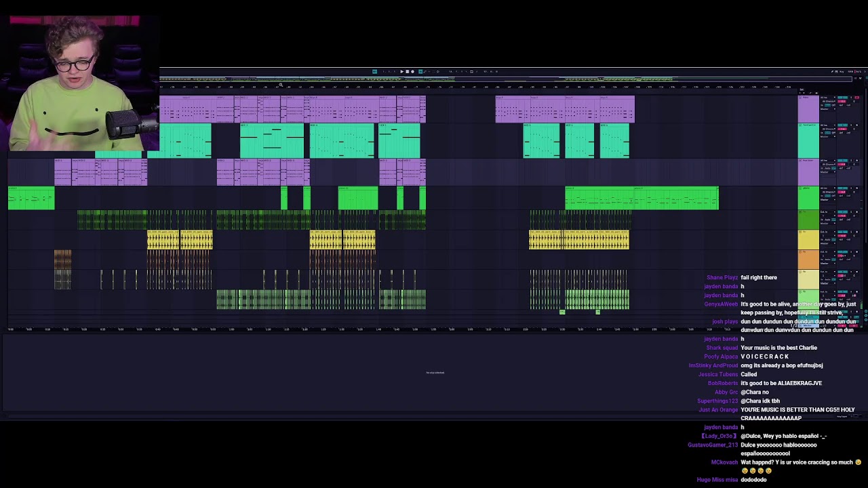Deactivate the lead guitar track activator
Image resolution: width=868 pixels, height=488 pixels.
842,125
